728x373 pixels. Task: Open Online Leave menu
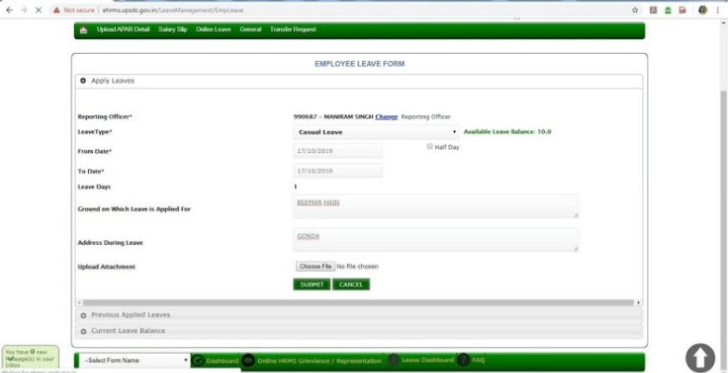coord(213,29)
